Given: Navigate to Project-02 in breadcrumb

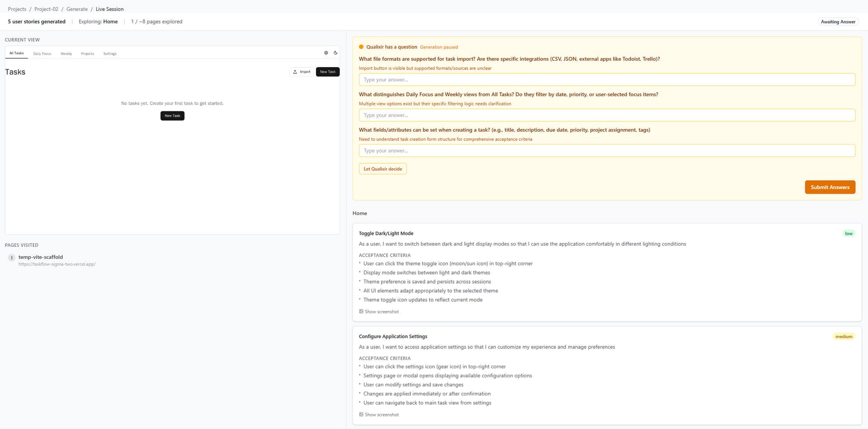Looking at the screenshot, I should (46, 9).
